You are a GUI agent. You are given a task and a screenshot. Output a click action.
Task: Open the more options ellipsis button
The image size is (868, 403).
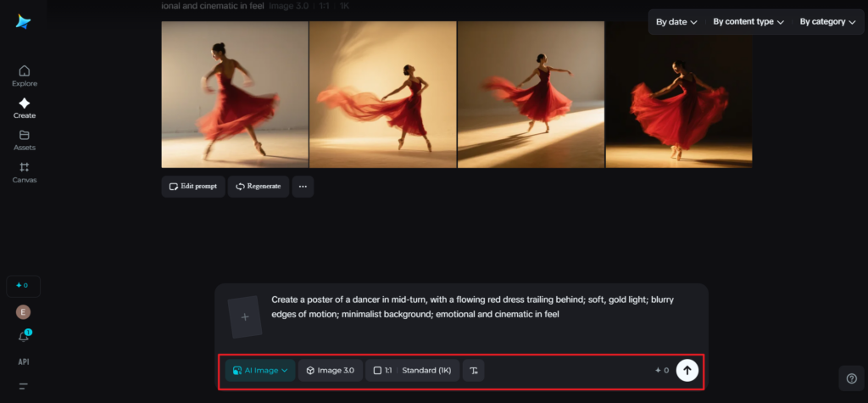tap(303, 187)
